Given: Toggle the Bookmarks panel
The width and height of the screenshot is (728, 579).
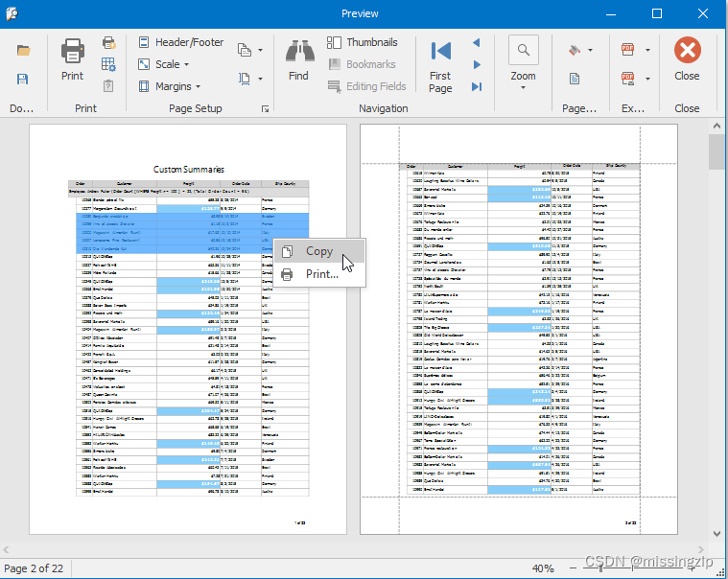Looking at the screenshot, I should coord(362,64).
